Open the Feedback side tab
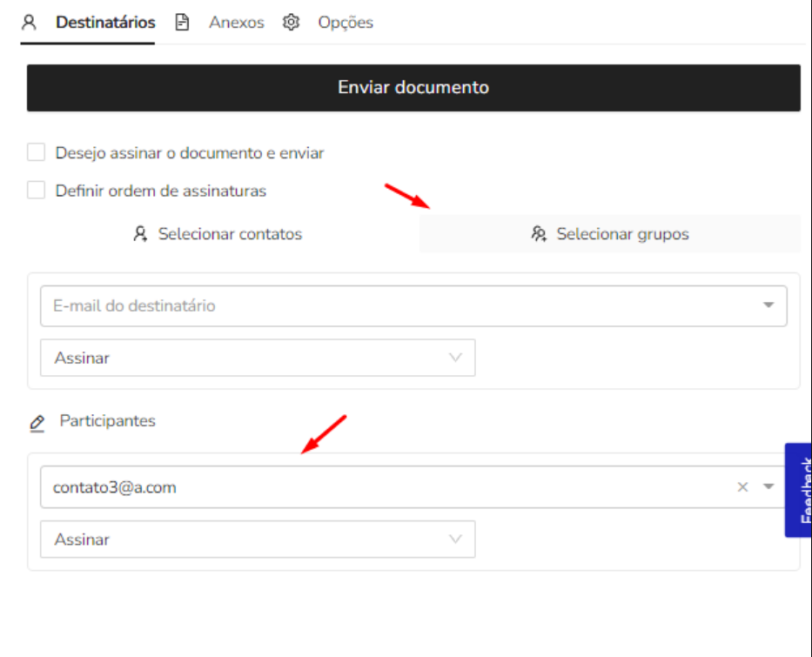Screen dimensions: 812x657 (799, 490)
